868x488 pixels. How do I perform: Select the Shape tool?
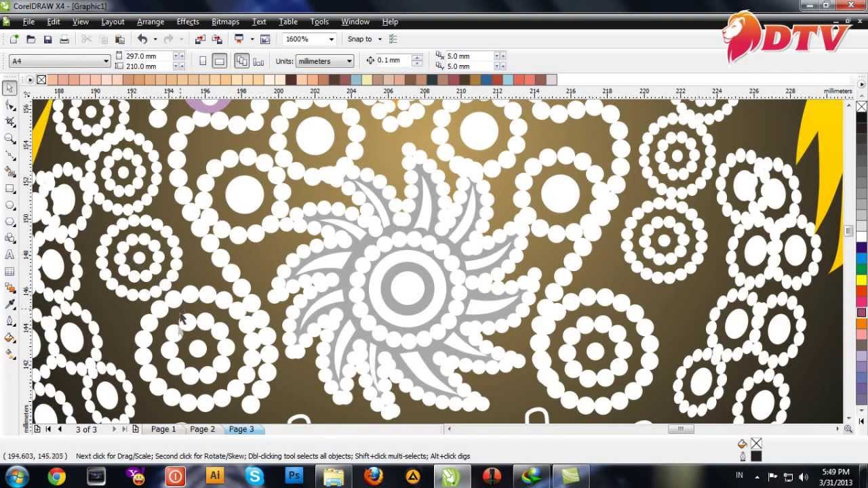(x=9, y=105)
